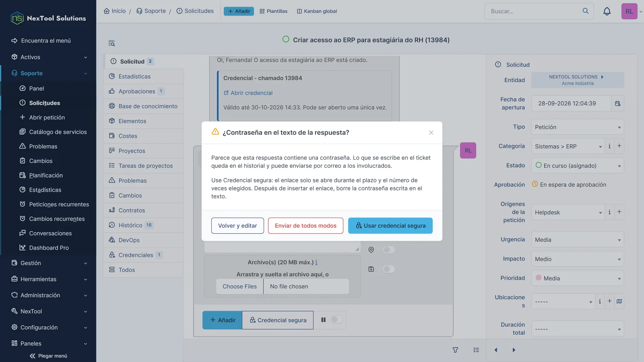The height and width of the screenshot is (362, 644).
Task: Click the location pin icon
Action: pos(371,250)
